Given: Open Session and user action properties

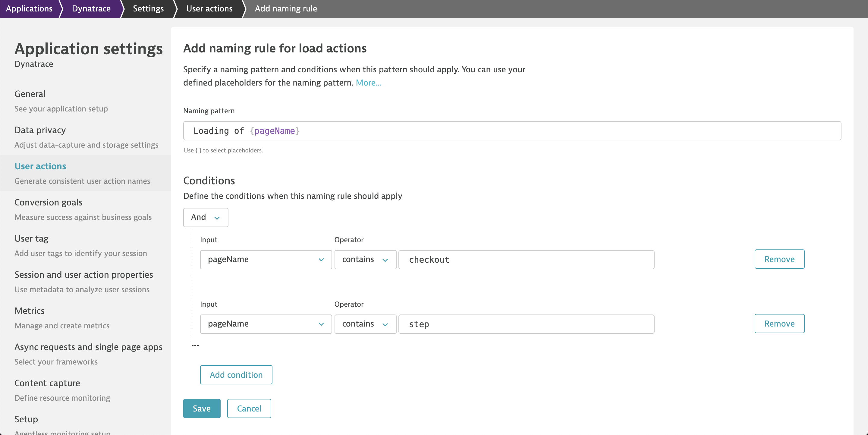Looking at the screenshot, I should (x=86, y=281).
